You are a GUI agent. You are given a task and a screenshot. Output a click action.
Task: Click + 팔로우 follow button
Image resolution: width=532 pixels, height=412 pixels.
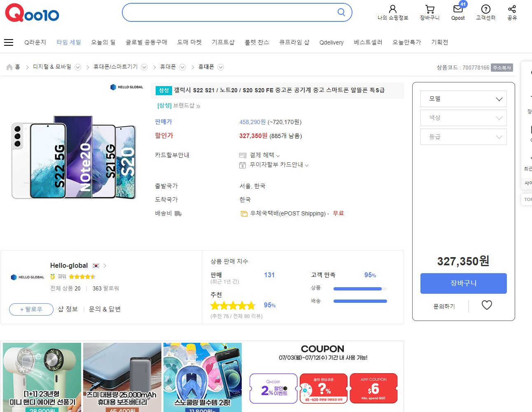coord(31,309)
